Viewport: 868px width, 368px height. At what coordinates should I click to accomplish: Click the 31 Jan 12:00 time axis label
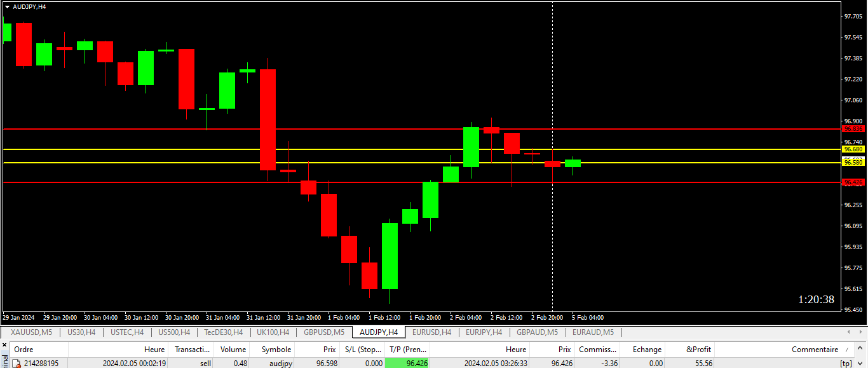(264, 317)
